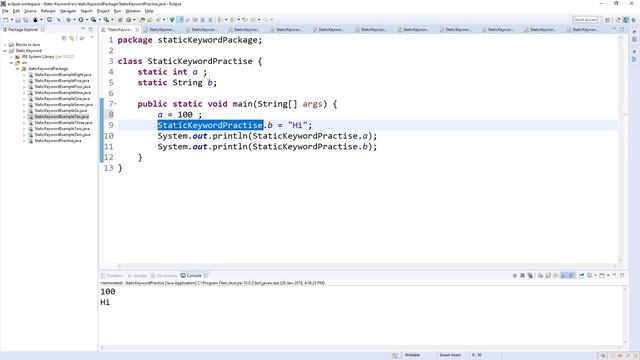This screenshot has height=360, width=640.
Task: Toggle Scroll Lock in Console toolbar
Action: (x=548, y=276)
